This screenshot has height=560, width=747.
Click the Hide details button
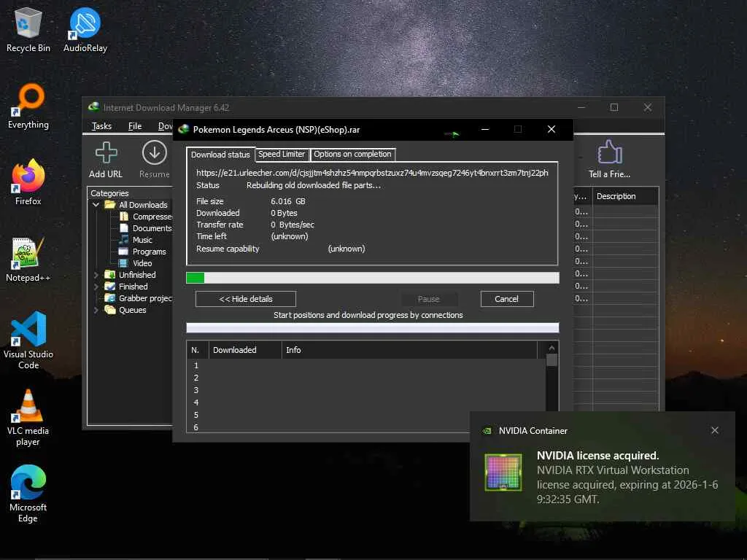(246, 299)
